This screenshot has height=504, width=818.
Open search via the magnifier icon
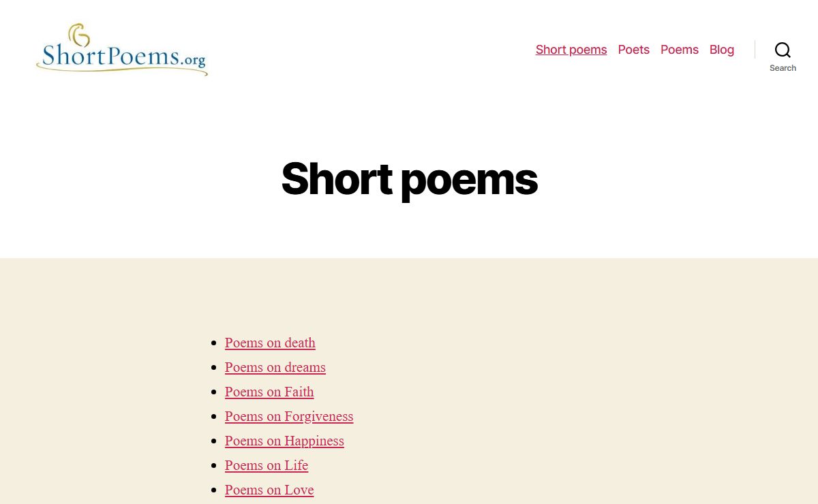click(x=783, y=50)
